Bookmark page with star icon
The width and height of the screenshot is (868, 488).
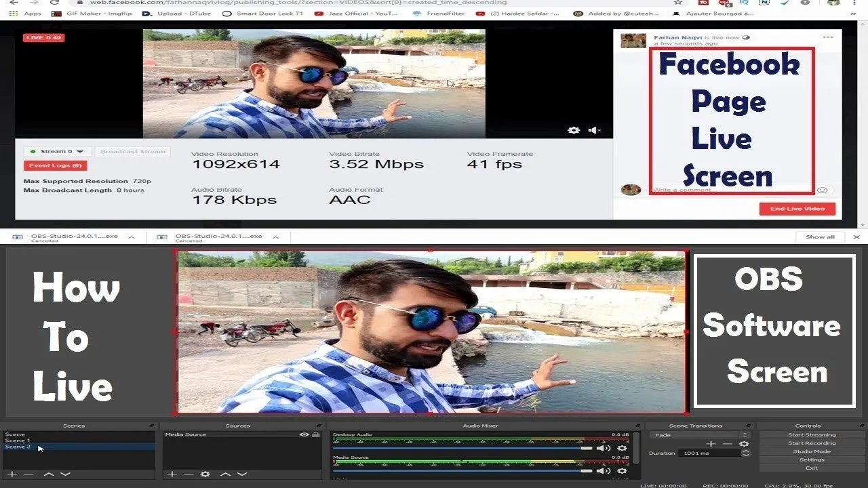(x=678, y=3)
